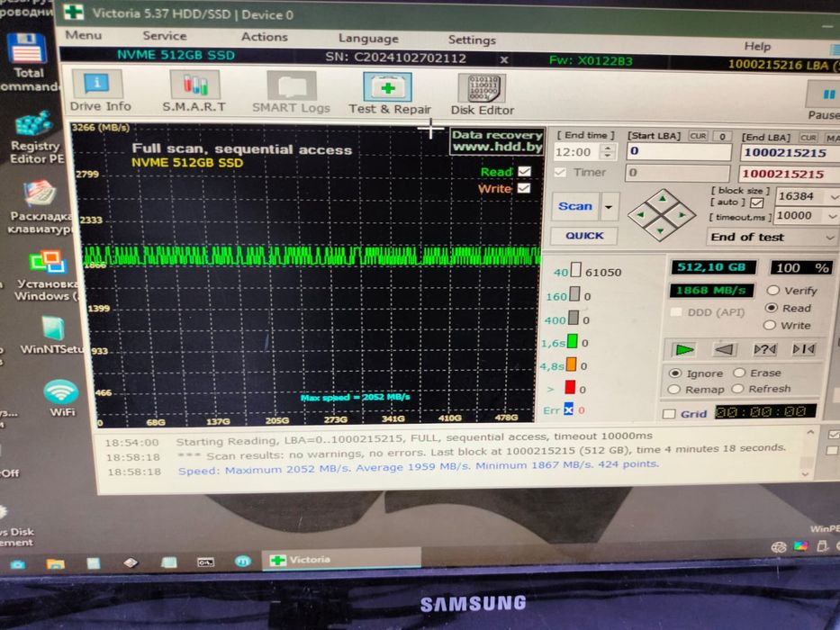Select the Refresh radio button
Screen dimensions: 840x630
737,389
